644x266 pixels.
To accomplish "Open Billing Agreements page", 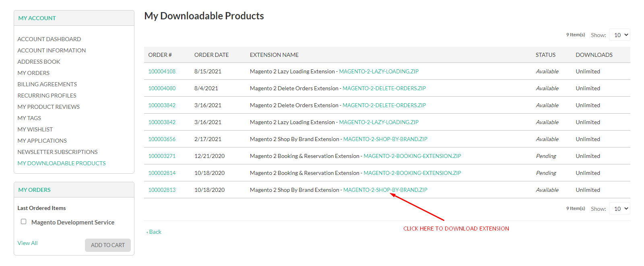I will pos(47,84).
